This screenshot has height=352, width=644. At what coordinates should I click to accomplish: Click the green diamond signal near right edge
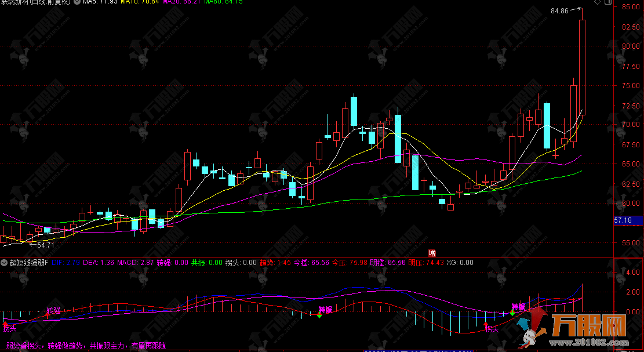[512, 313]
